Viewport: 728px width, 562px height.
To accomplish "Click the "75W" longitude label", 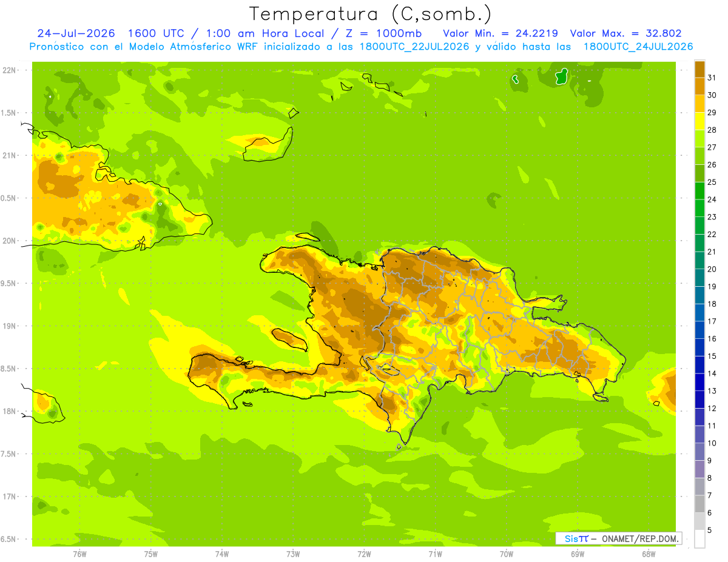I will pyautogui.click(x=151, y=554).
